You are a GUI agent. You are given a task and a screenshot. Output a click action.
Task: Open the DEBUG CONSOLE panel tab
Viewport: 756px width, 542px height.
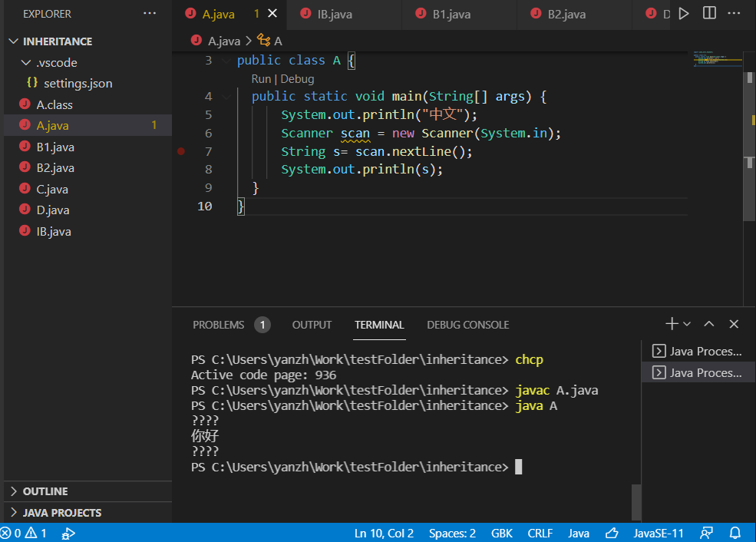[x=467, y=325]
